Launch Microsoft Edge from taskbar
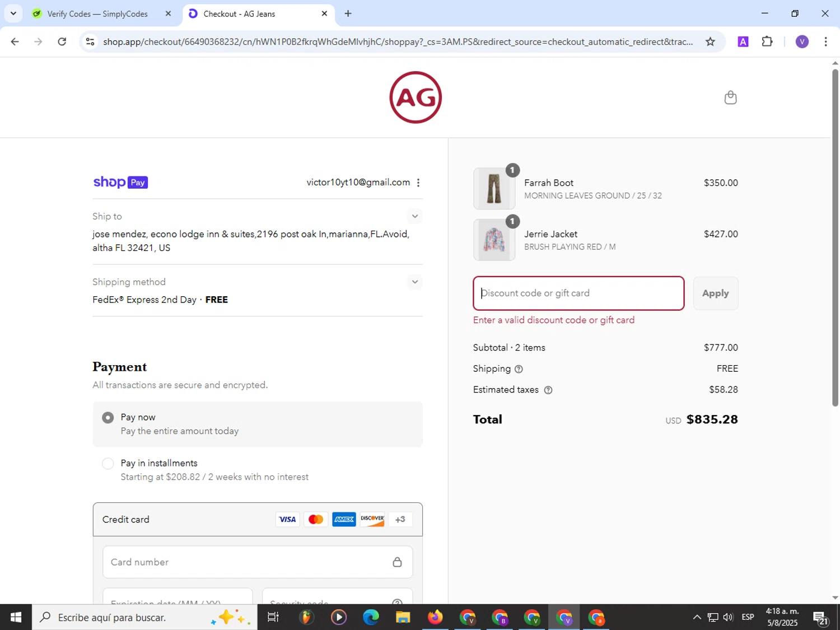840x630 pixels. [x=371, y=617]
